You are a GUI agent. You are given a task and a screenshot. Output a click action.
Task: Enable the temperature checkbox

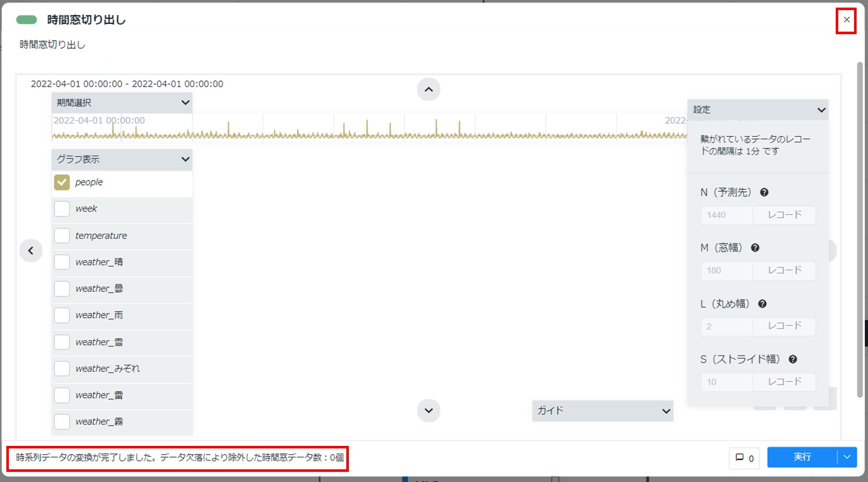coord(62,236)
